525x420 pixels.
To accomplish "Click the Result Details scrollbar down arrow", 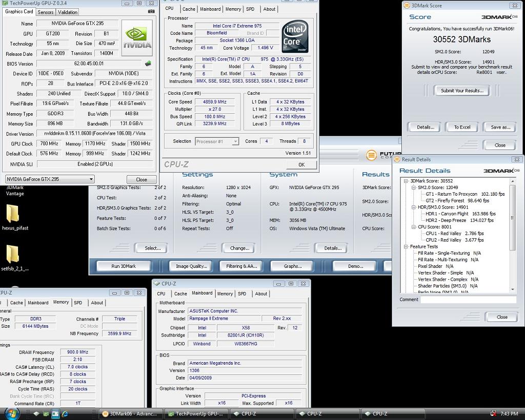I will click(x=513, y=289).
